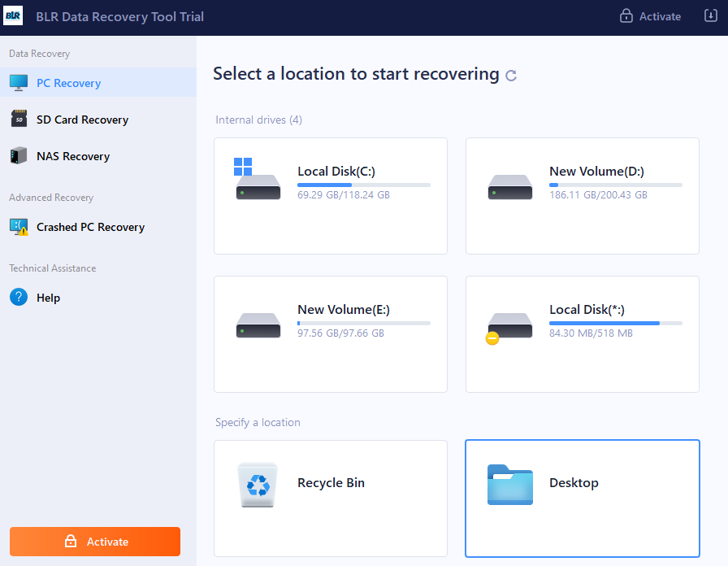
Task: Click the yellow minus badge on Local Disk(*:)
Action: (x=492, y=338)
